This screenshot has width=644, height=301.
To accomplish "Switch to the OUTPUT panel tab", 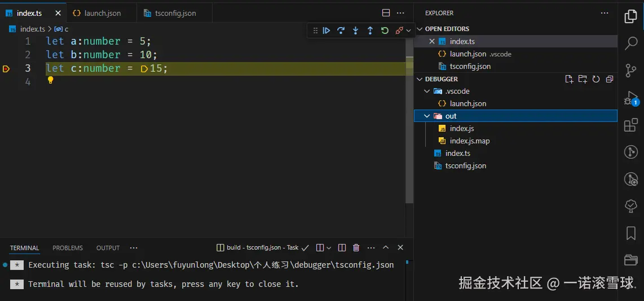I will pos(108,248).
